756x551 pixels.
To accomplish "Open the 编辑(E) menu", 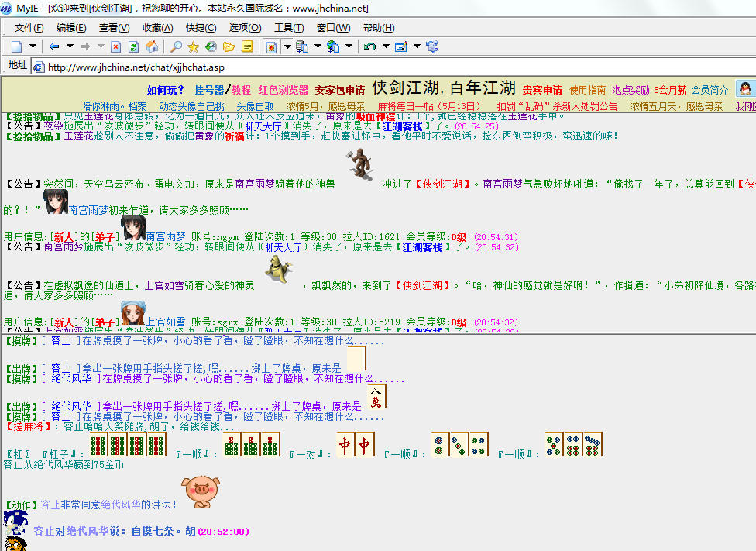I will pos(71,28).
